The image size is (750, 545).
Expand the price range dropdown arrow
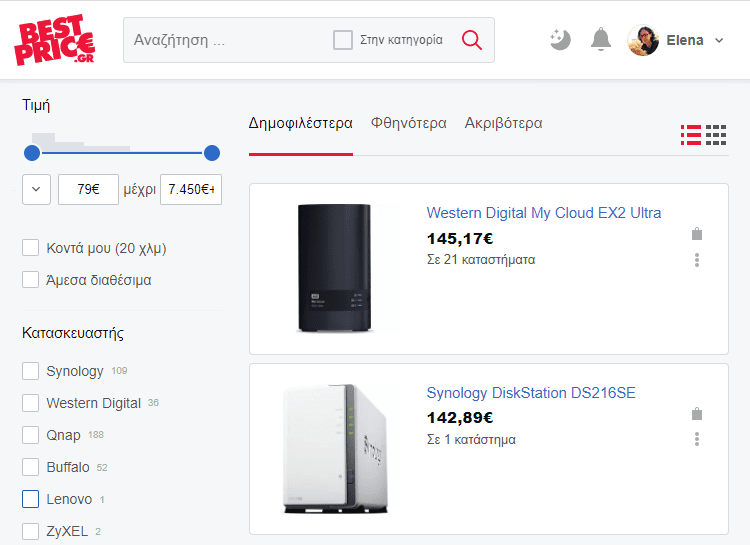(36, 189)
